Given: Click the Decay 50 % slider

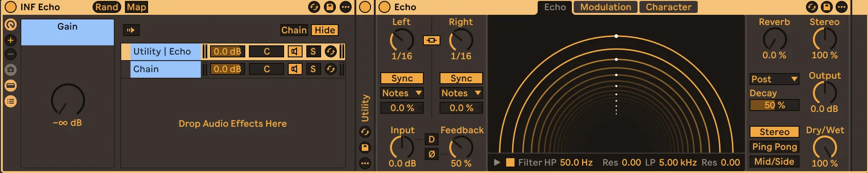Looking at the screenshot, I should [774, 105].
